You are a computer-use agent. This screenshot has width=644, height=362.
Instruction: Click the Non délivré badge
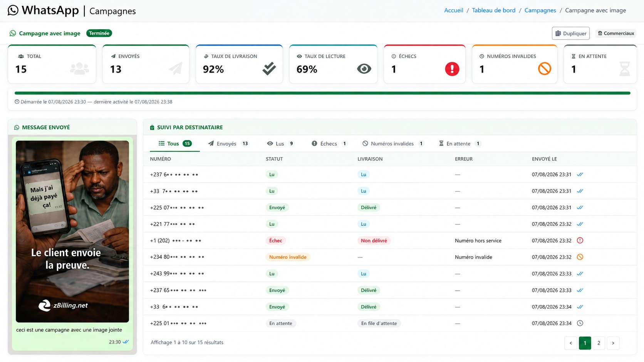coord(374,240)
